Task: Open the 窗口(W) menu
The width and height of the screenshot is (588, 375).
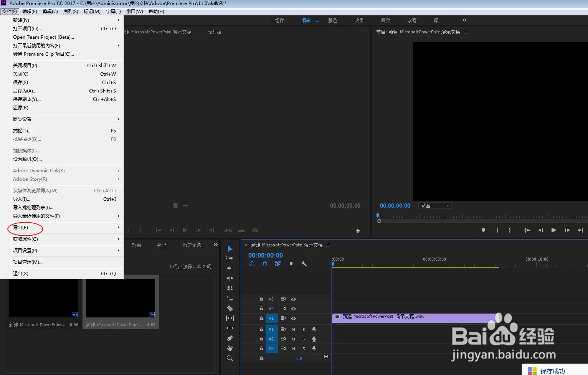Action: [x=134, y=11]
